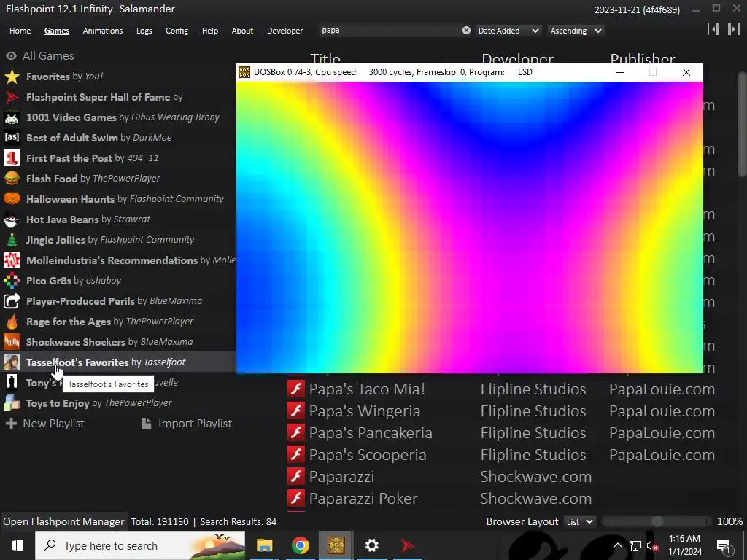747x560 pixels.
Task: Click Hot Java Beans cup icon
Action: (12, 219)
